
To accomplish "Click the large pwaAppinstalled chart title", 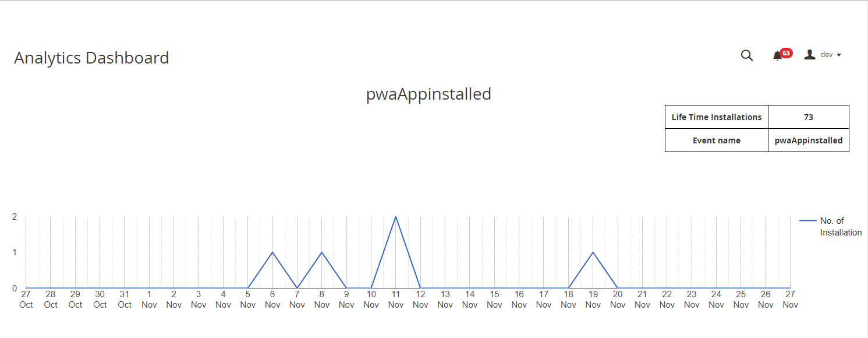I will tap(428, 94).
